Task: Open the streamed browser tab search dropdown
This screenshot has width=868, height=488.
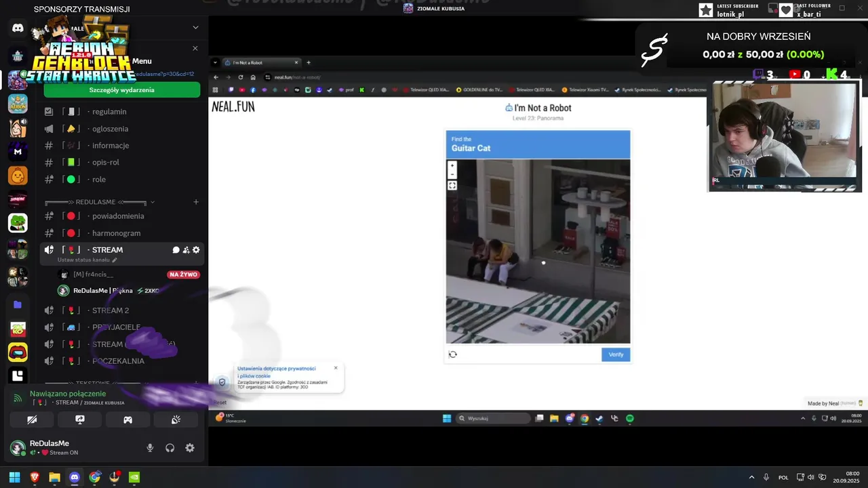Action: coord(216,62)
